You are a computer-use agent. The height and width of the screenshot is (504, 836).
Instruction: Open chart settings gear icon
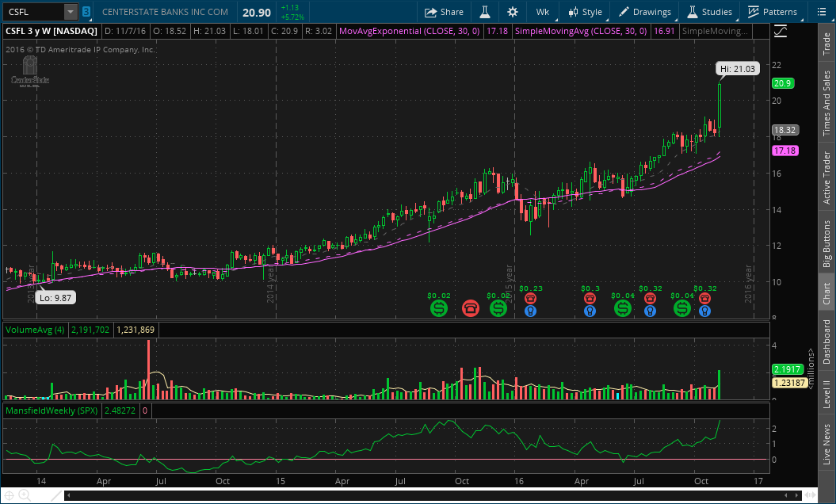click(513, 12)
